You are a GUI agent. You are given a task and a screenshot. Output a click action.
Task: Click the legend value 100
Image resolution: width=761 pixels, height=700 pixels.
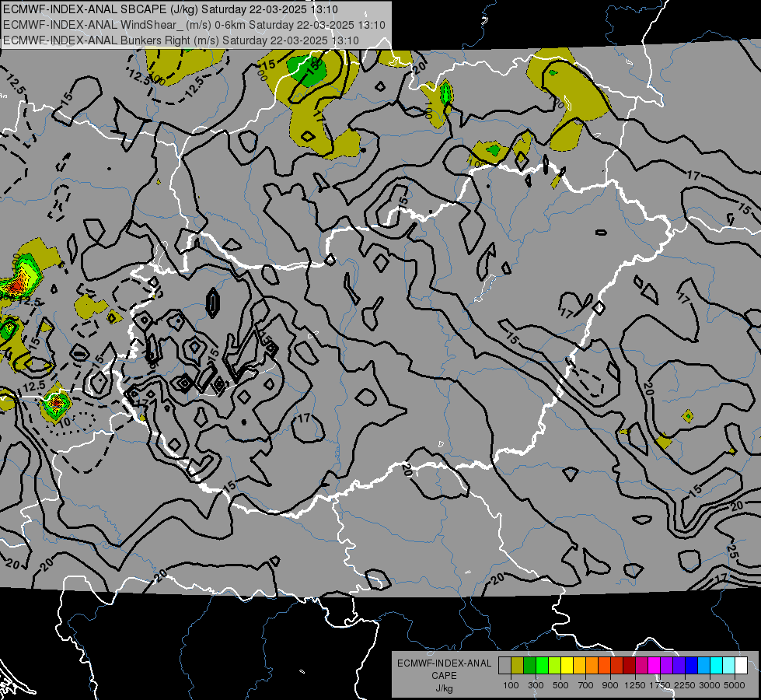pos(511,685)
